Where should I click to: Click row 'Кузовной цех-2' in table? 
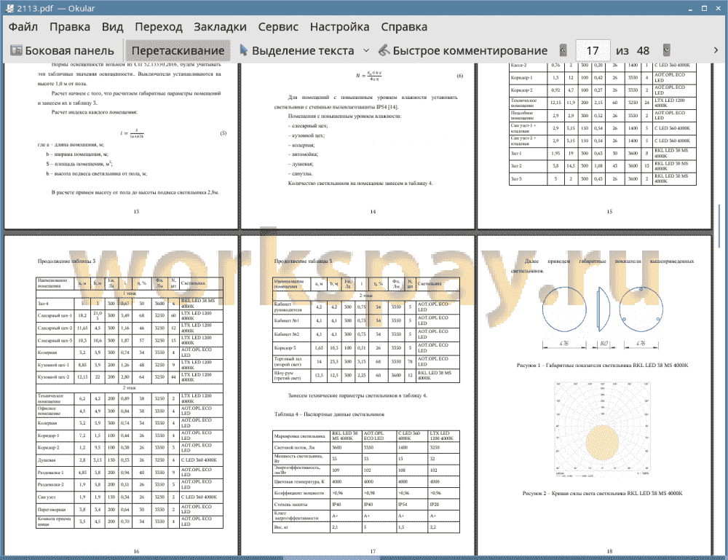point(130,377)
